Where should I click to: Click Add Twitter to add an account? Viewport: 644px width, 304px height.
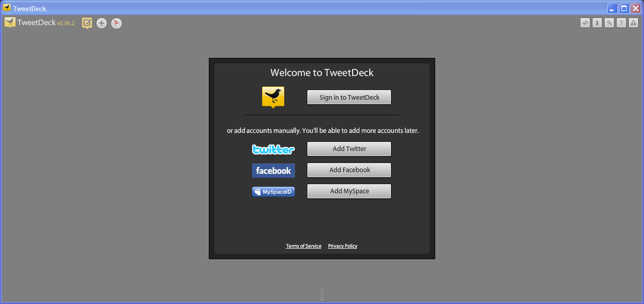click(349, 148)
